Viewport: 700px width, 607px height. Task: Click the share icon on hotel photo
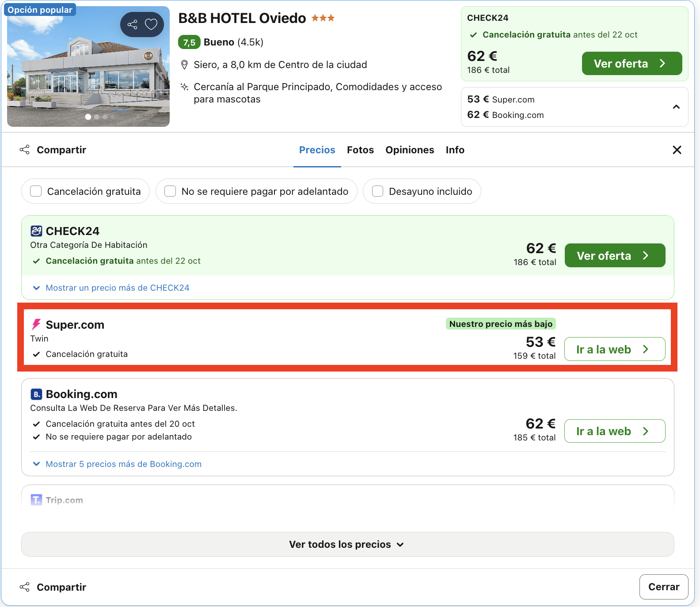(133, 24)
